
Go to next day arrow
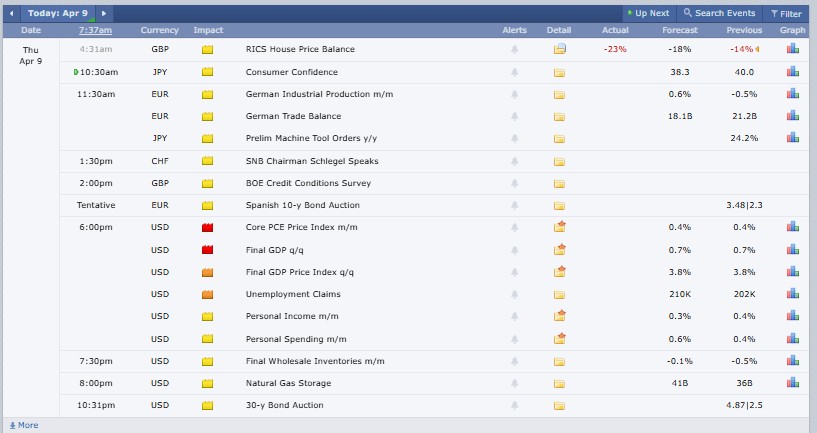click(x=104, y=13)
